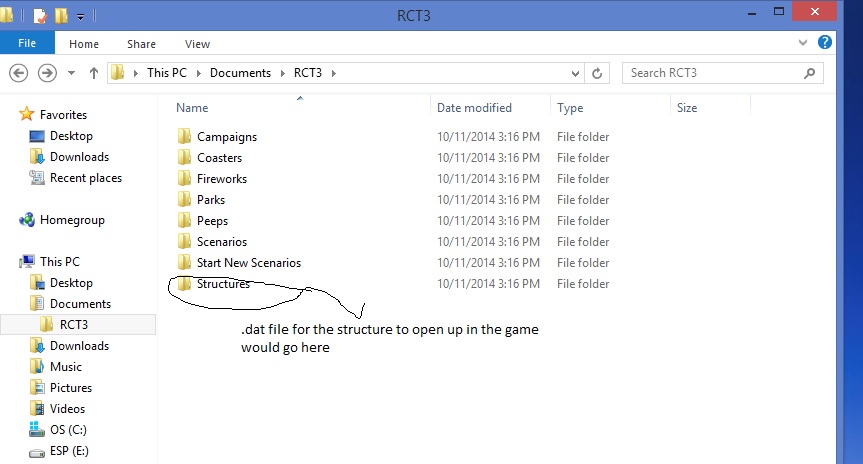Screen dimensions: 863x464
Task: Click Documents in the address breadcrumb
Action: pos(240,73)
